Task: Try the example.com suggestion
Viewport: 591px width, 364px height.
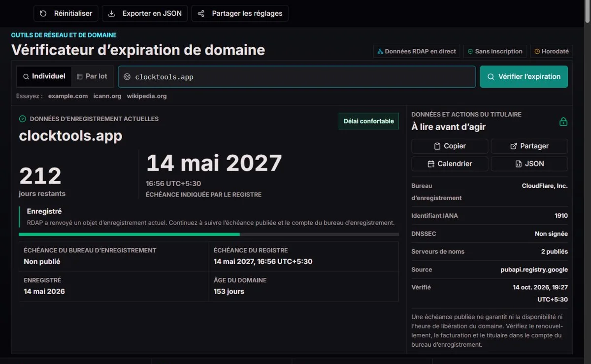Action: pos(68,96)
